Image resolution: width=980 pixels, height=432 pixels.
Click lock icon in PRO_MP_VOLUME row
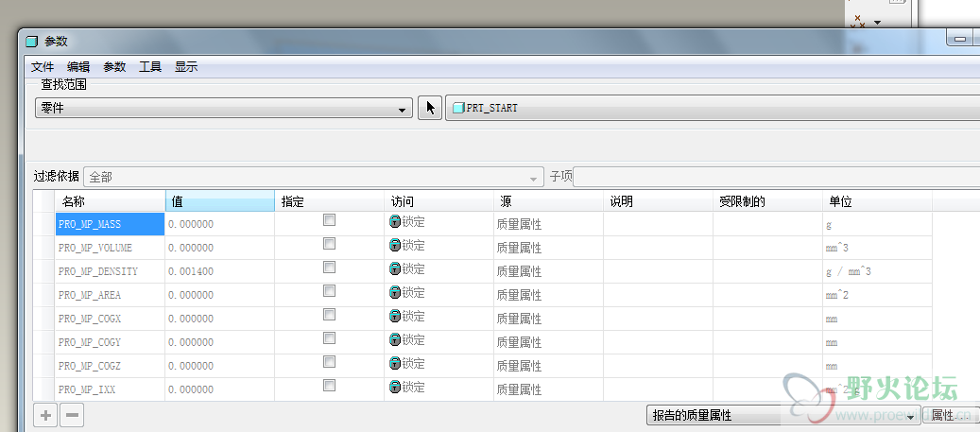tap(395, 245)
